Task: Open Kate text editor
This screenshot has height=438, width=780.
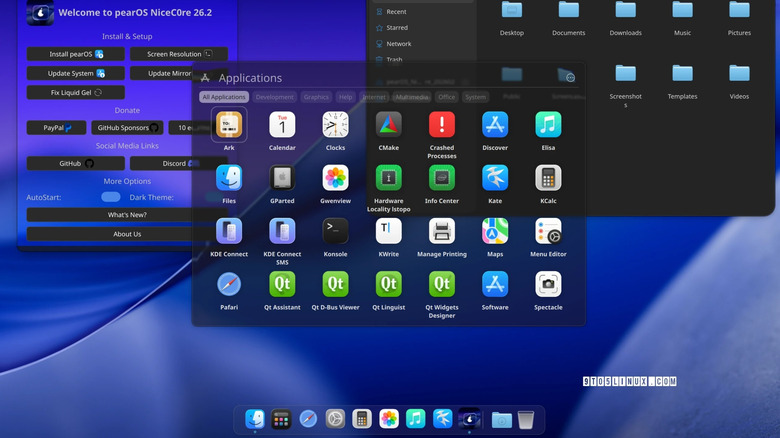Action: [x=495, y=178]
